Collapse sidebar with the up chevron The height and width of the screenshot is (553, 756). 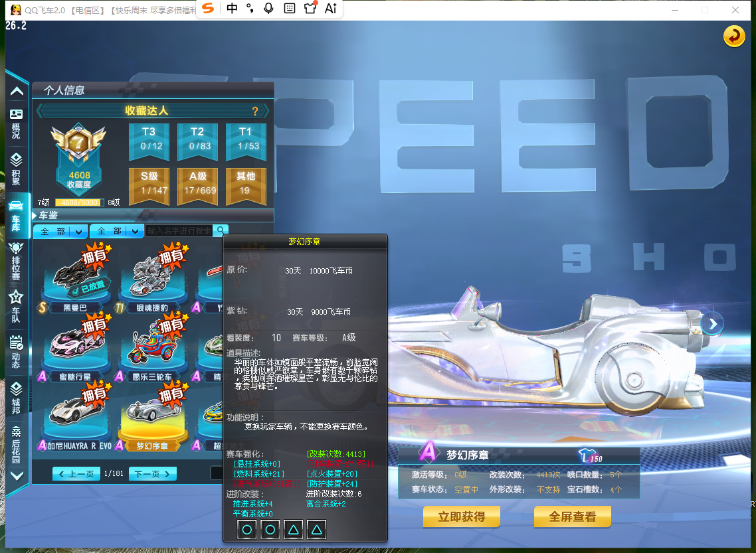17,91
